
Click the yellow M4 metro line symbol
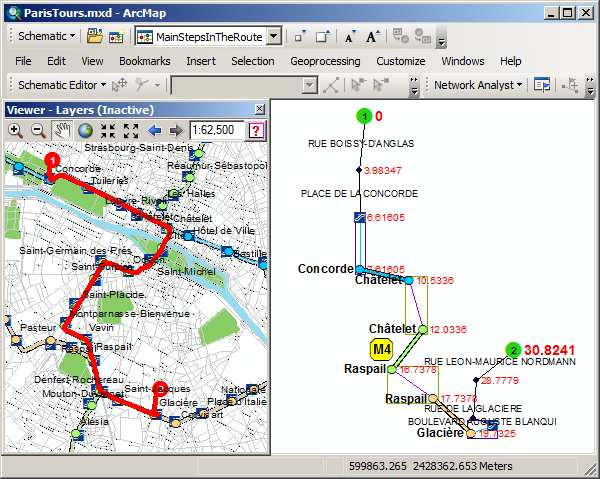tap(382, 349)
